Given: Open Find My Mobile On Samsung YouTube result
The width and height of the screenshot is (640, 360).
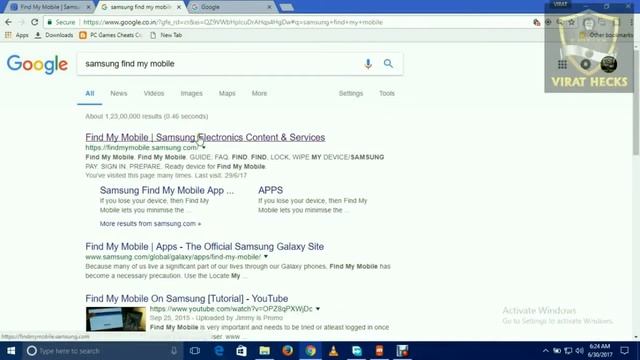Looking at the screenshot, I should 187,298.
